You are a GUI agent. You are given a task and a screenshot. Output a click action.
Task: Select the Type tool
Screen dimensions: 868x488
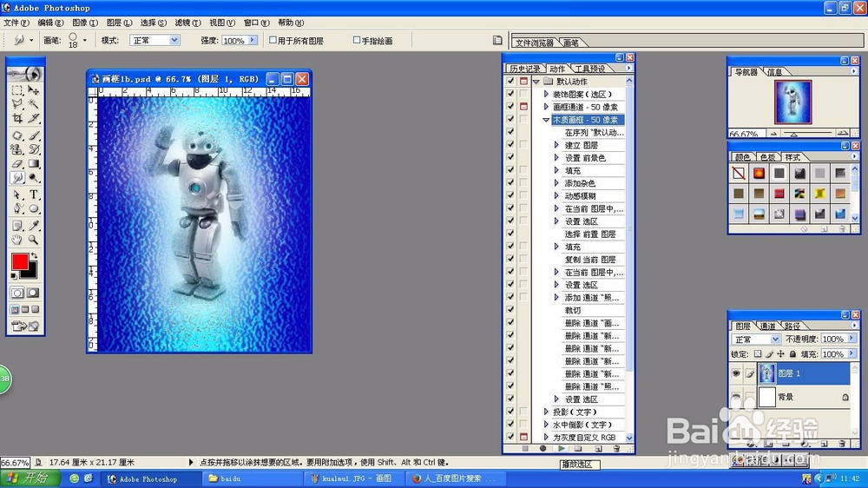(x=34, y=195)
